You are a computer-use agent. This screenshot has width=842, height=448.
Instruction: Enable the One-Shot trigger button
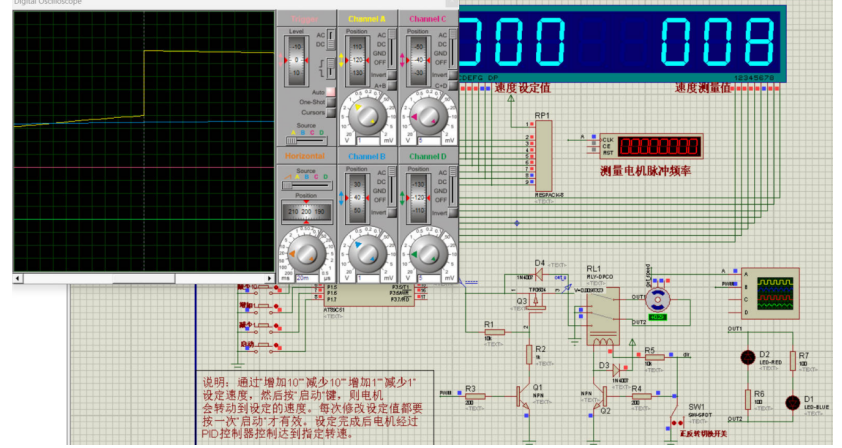[331, 102]
